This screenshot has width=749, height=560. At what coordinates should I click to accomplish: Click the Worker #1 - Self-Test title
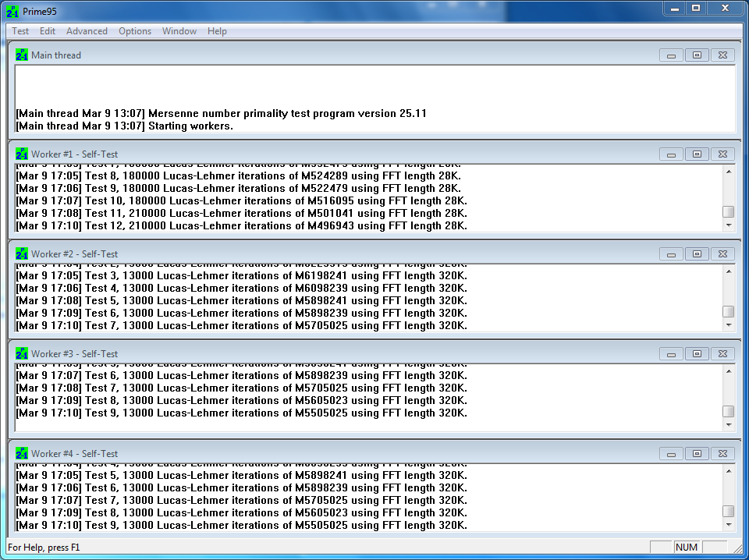pos(75,154)
